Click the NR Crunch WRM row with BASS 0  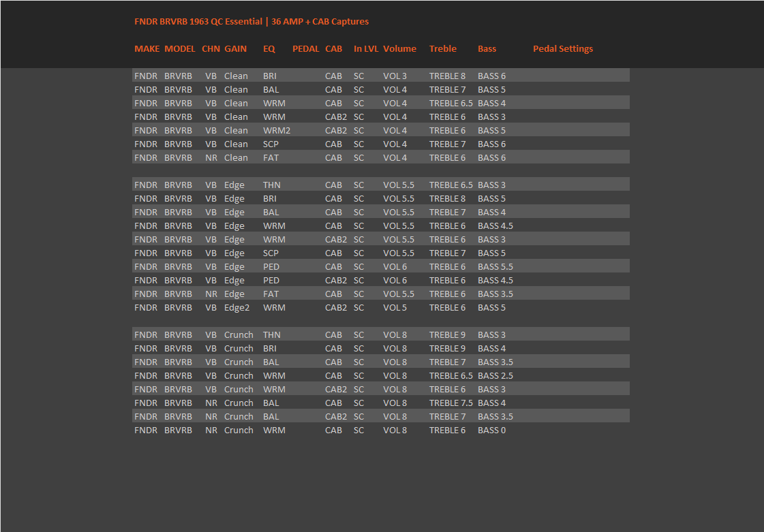tap(380, 431)
